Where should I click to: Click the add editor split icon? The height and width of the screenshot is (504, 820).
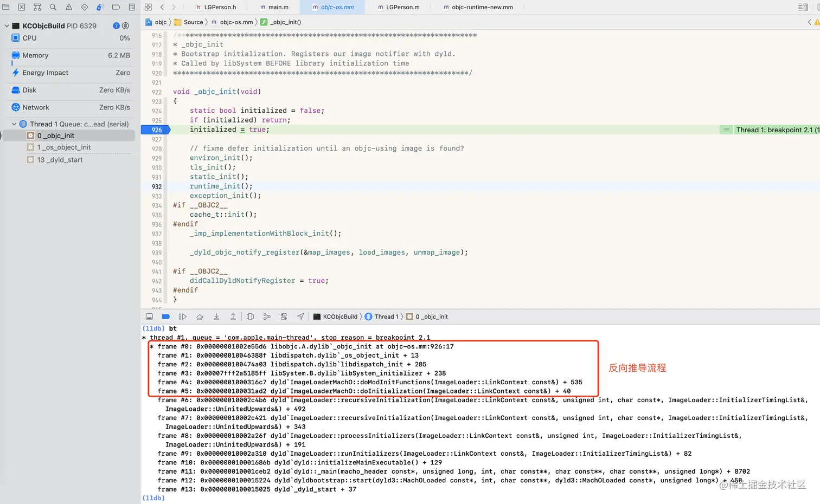click(818, 7)
